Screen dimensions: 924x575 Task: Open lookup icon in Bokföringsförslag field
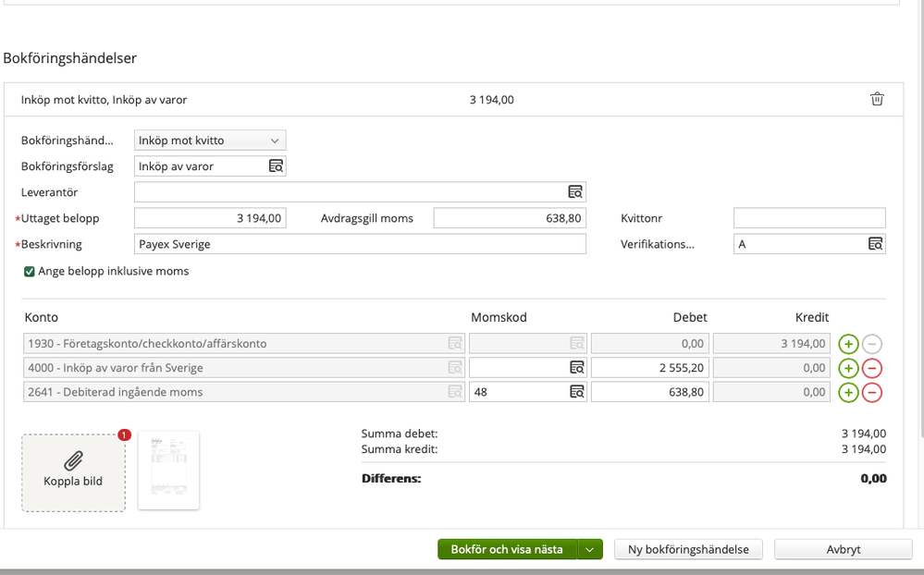click(x=276, y=166)
